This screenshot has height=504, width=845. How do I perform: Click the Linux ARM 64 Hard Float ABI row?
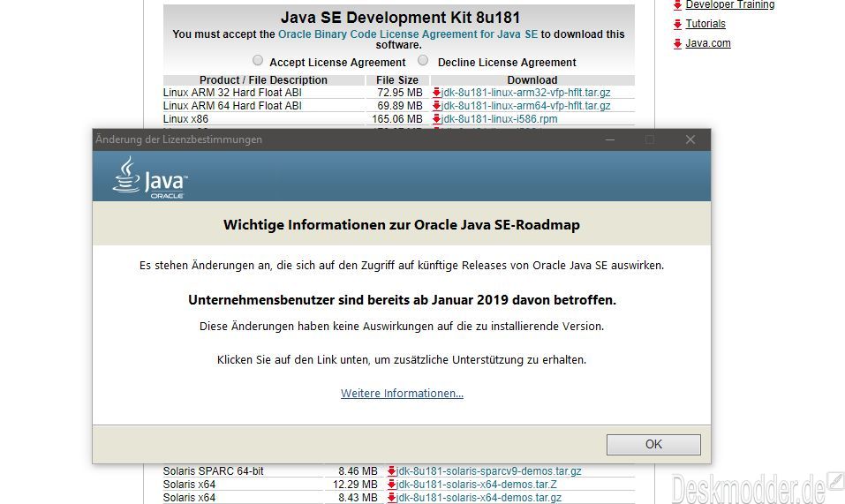point(232,106)
